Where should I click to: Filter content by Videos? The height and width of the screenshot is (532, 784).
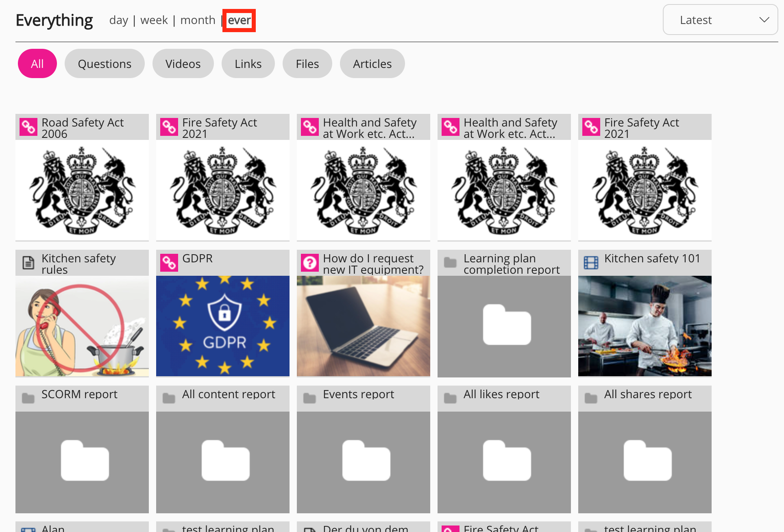[x=183, y=63]
